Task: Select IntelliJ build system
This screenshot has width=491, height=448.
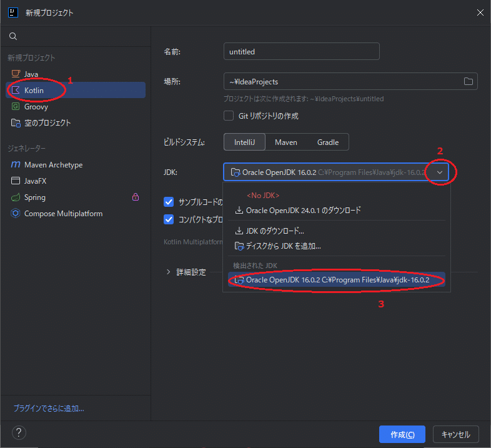Action: [244, 142]
